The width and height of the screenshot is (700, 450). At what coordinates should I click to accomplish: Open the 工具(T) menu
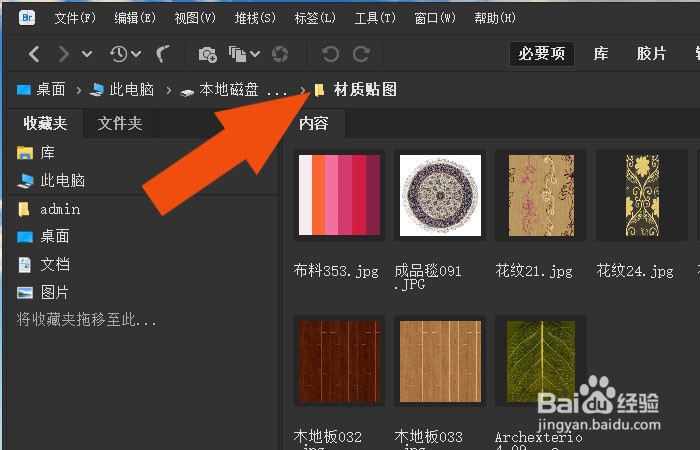[375, 18]
